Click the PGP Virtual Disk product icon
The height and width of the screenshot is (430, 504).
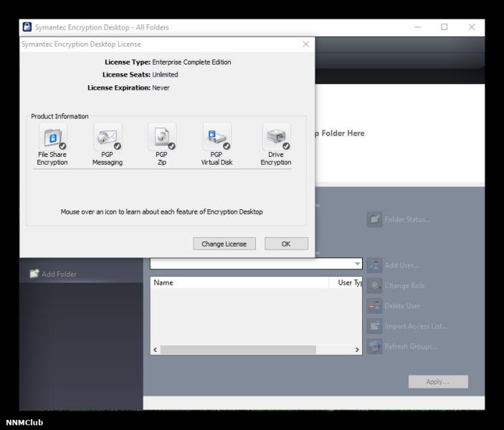click(x=217, y=137)
